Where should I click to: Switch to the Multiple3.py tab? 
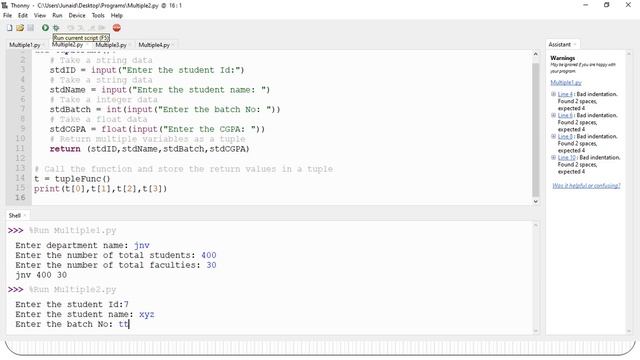coord(111,45)
